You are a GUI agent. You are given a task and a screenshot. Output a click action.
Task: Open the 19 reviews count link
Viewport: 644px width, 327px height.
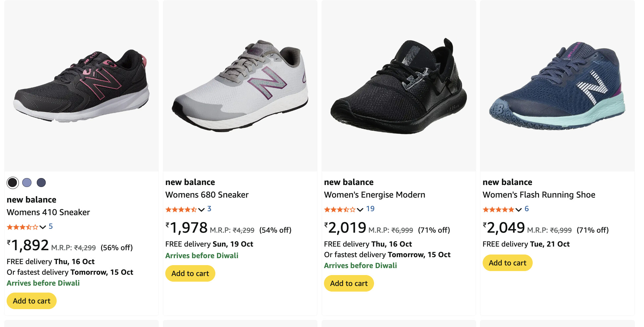pyautogui.click(x=370, y=209)
